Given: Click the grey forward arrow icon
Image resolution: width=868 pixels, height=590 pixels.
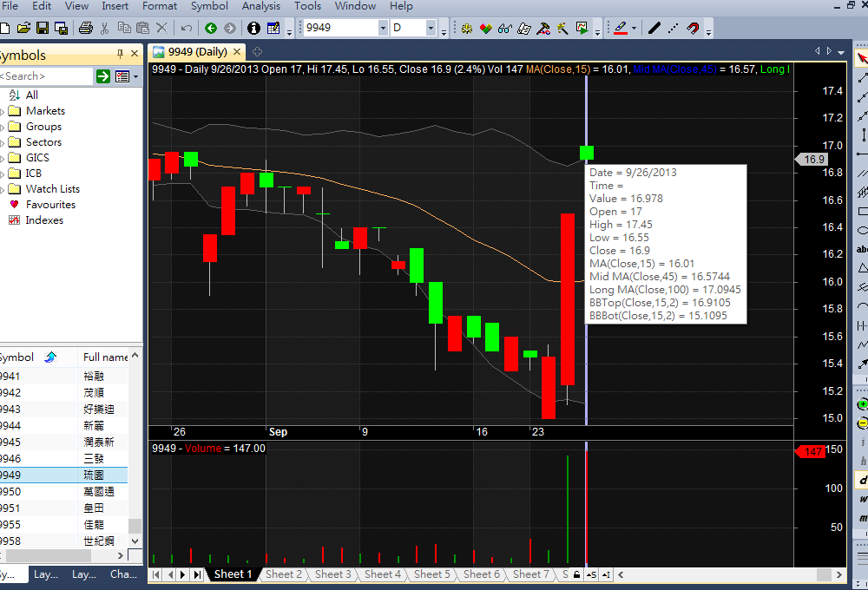Looking at the screenshot, I should 230,29.
